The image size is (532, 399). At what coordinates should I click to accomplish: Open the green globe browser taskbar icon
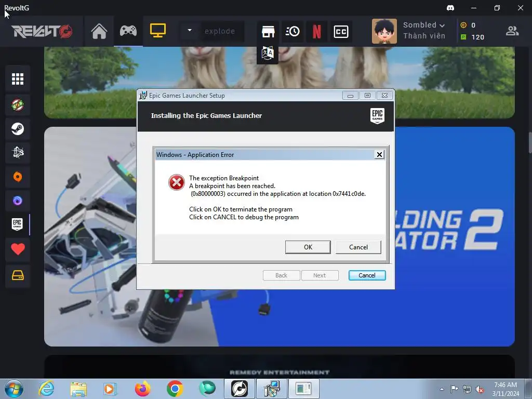(x=207, y=389)
